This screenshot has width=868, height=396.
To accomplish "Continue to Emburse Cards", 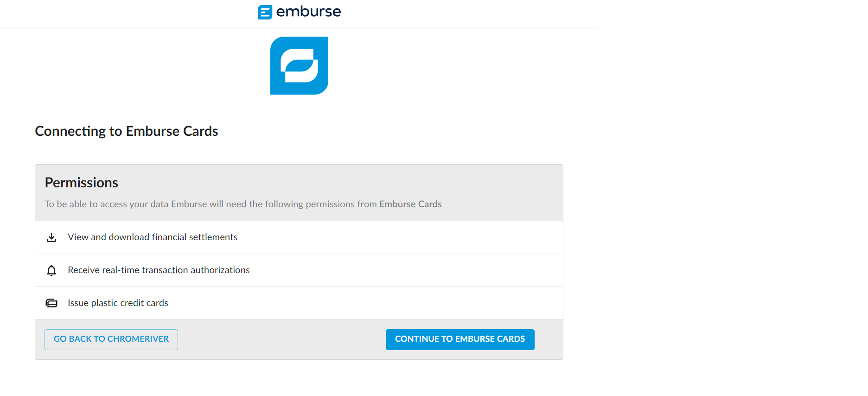I will click(460, 339).
